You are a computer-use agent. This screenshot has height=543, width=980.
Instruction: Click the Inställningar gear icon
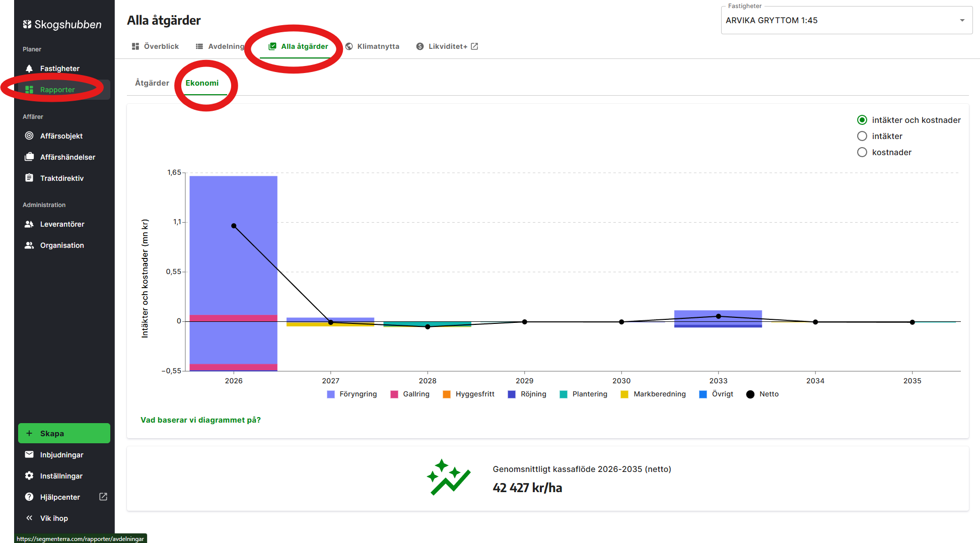(29, 476)
